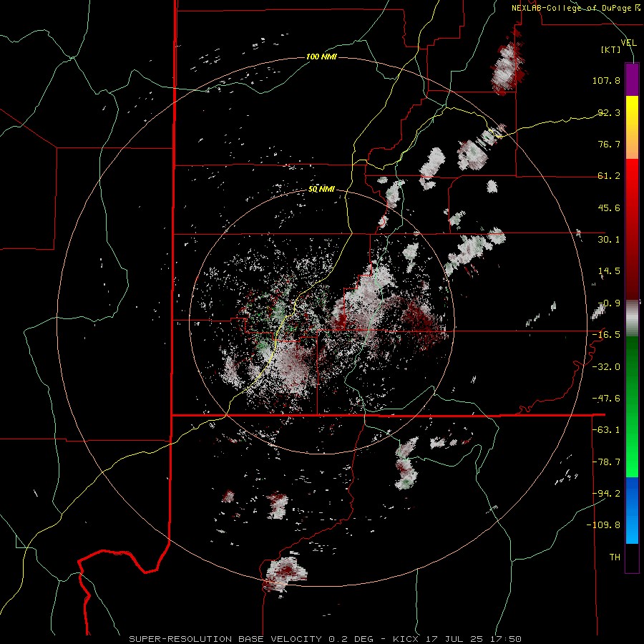Click the 17 JUL 25 date text
644x644 pixels.
click(457, 639)
